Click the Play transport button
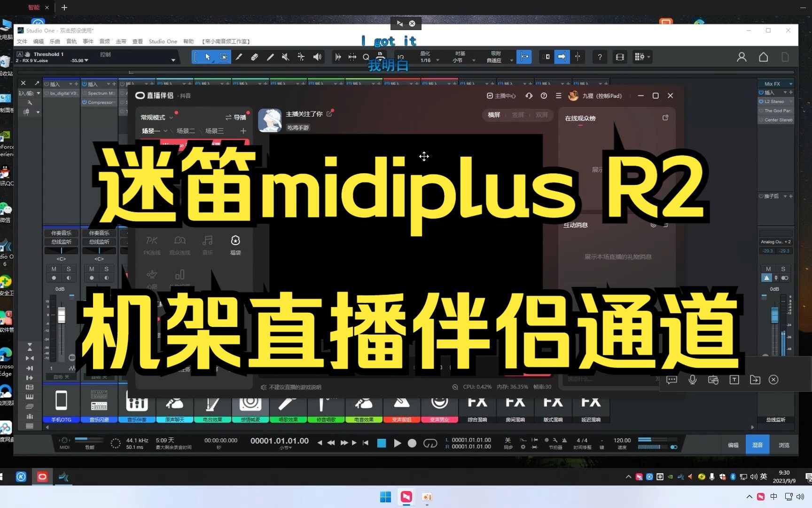The image size is (812, 508). (398, 443)
